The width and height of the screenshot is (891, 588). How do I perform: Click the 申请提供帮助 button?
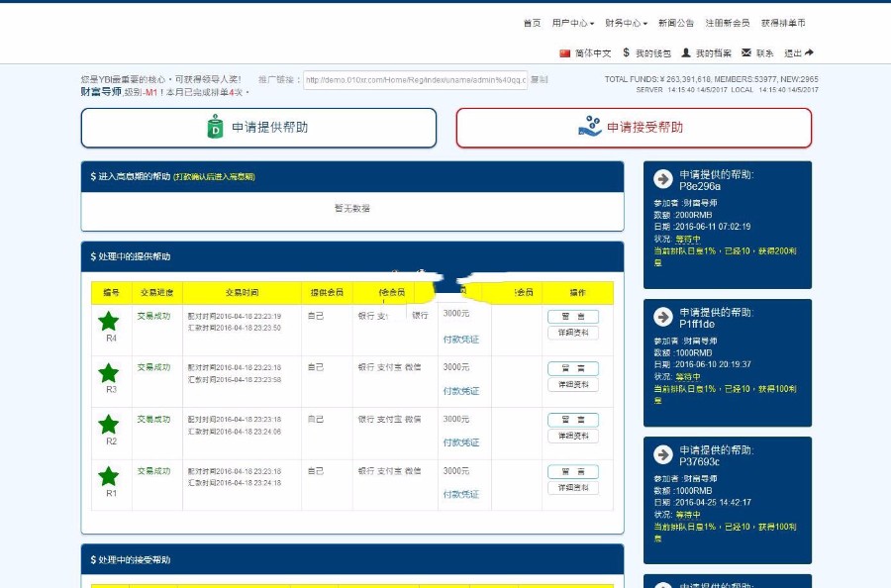click(258, 128)
